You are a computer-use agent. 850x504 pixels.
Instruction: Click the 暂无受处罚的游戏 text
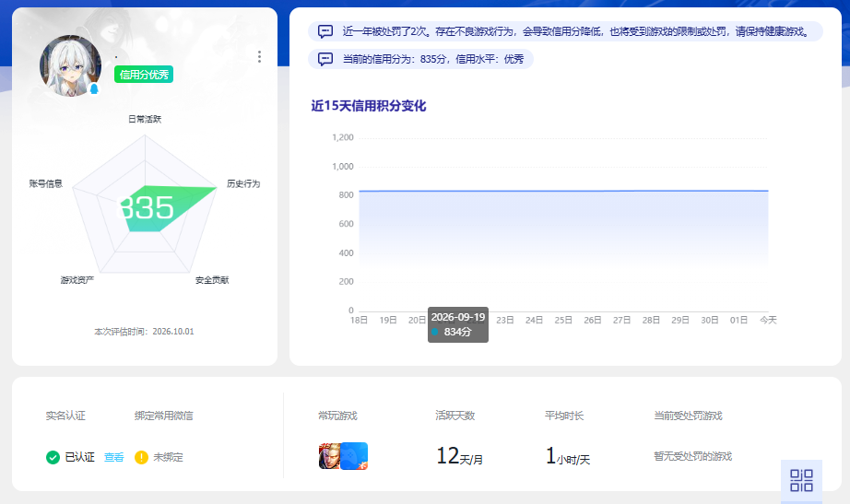(692, 456)
